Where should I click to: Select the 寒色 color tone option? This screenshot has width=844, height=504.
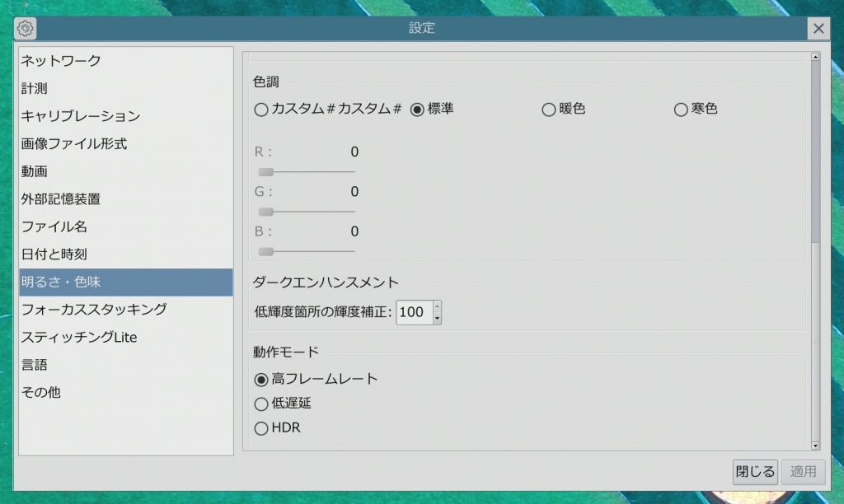(x=681, y=110)
